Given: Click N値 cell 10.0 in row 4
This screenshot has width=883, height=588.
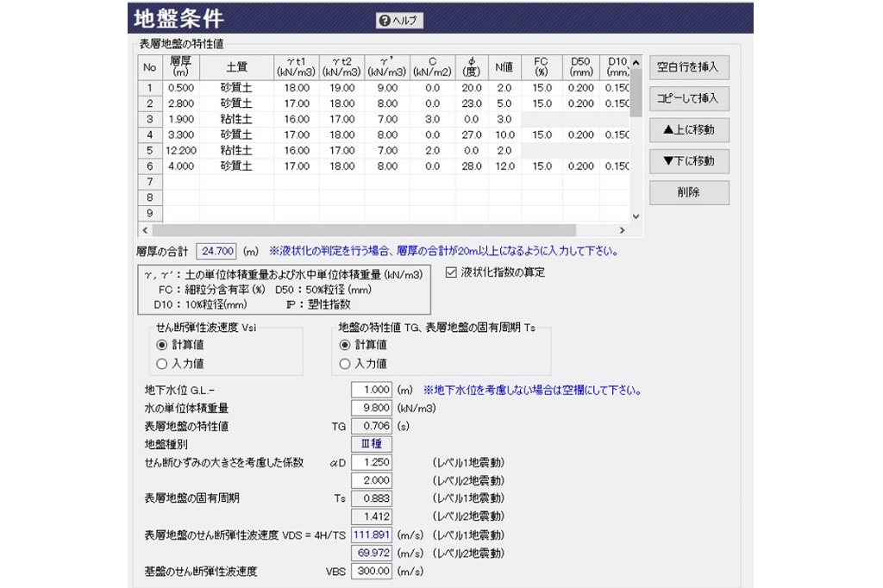Looking at the screenshot, I should (504, 135).
